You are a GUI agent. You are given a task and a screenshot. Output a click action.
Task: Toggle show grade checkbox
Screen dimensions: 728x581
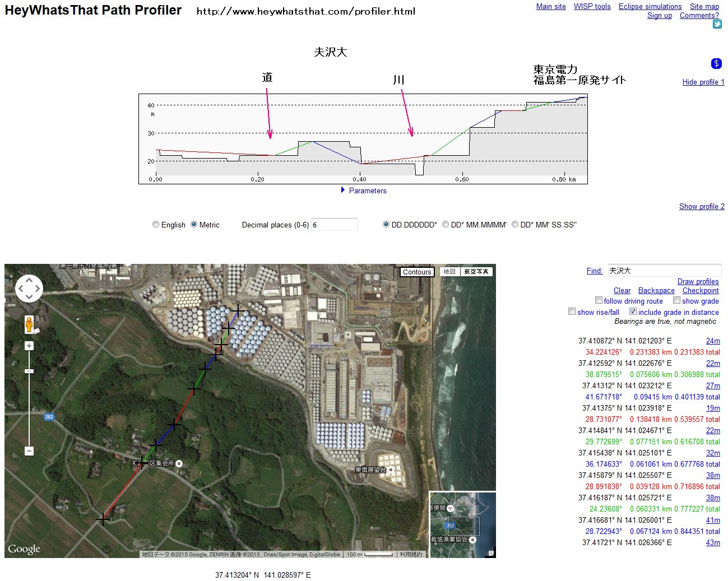676,300
